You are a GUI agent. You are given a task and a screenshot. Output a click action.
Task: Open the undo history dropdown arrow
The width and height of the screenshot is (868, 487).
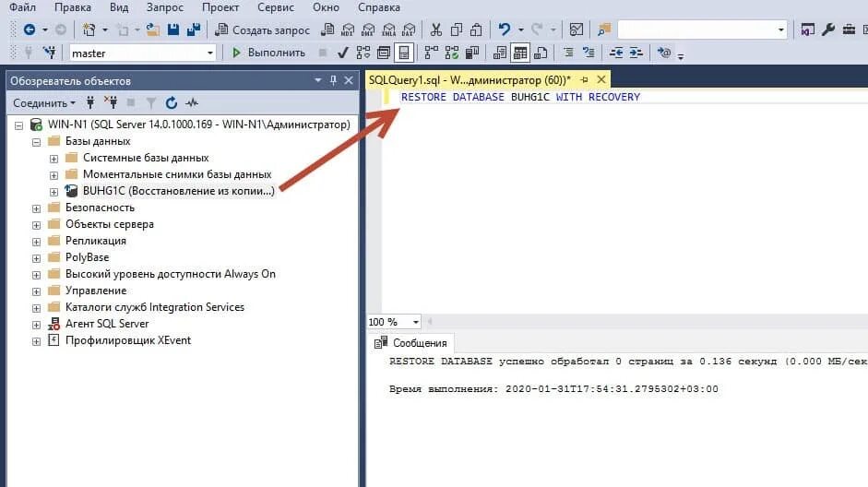click(521, 30)
